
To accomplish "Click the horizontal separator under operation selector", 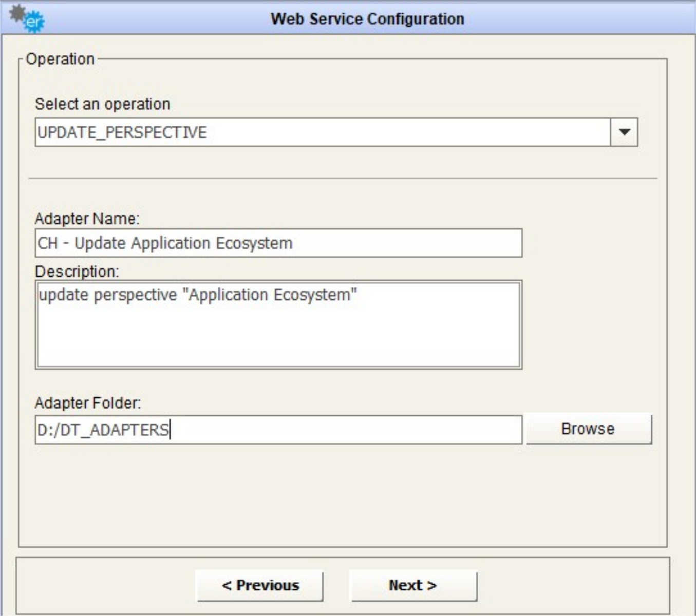I will coord(343,179).
